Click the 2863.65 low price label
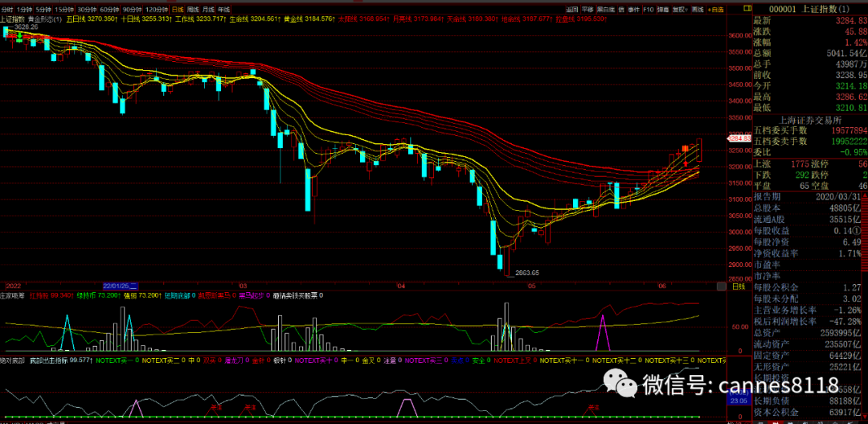Viewport: 868px width, 424px height. click(527, 273)
